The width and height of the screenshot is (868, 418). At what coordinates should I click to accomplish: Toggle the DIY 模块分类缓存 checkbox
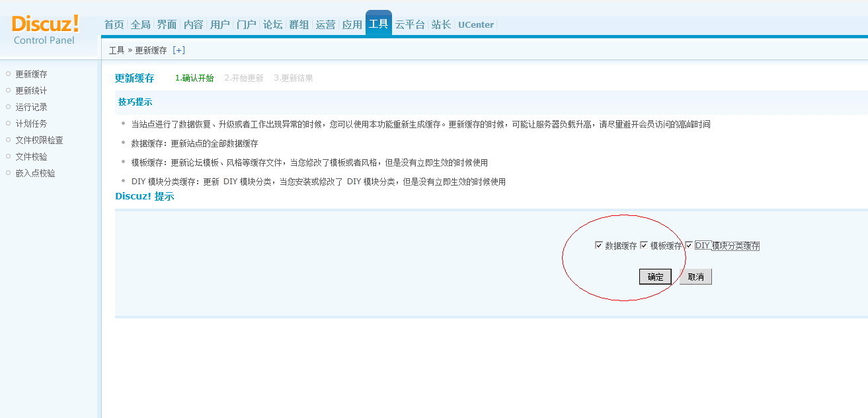click(689, 245)
